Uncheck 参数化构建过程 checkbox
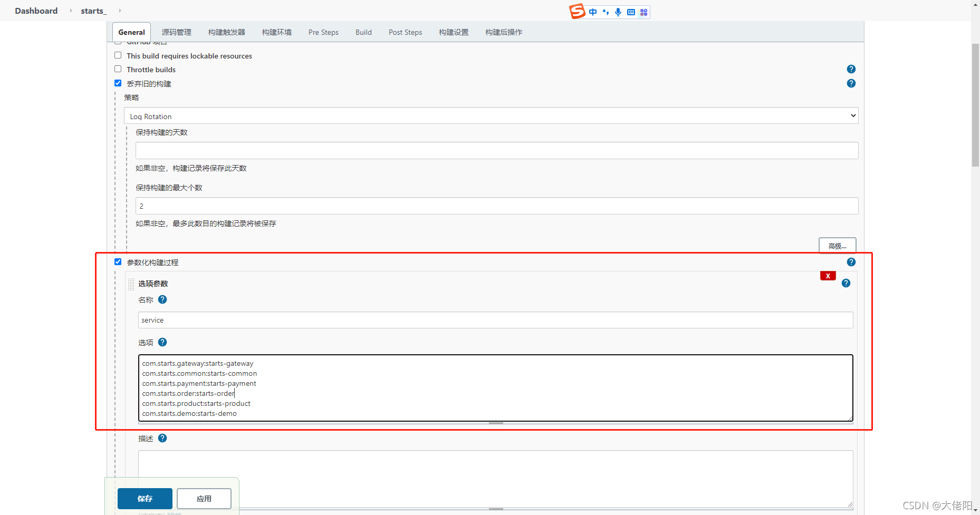This screenshot has width=980, height=515. 118,262
